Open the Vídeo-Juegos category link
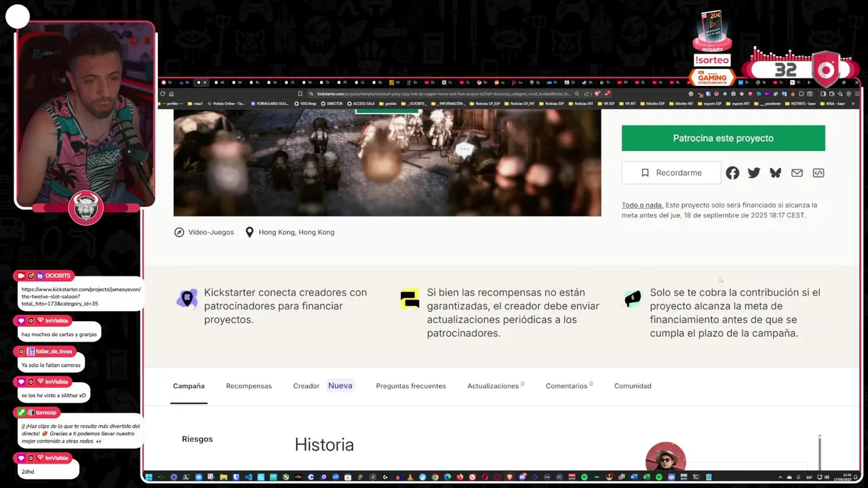The image size is (868, 488). 211,232
